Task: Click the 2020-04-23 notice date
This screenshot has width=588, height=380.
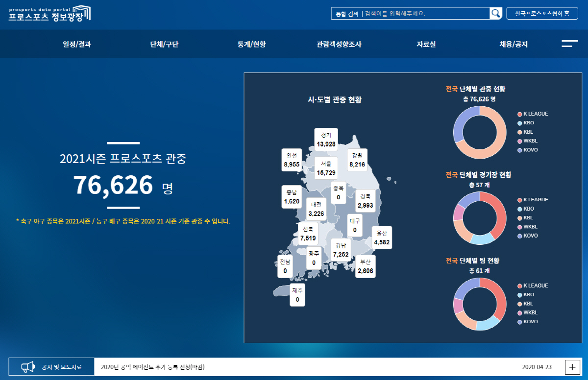Action: point(537,367)
